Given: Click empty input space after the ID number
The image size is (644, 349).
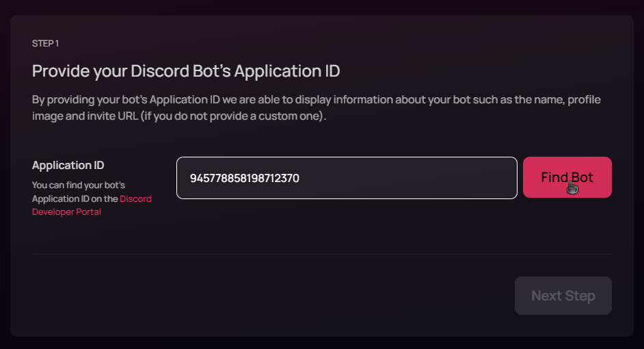Looking at the screenshot, I should 410,178.
